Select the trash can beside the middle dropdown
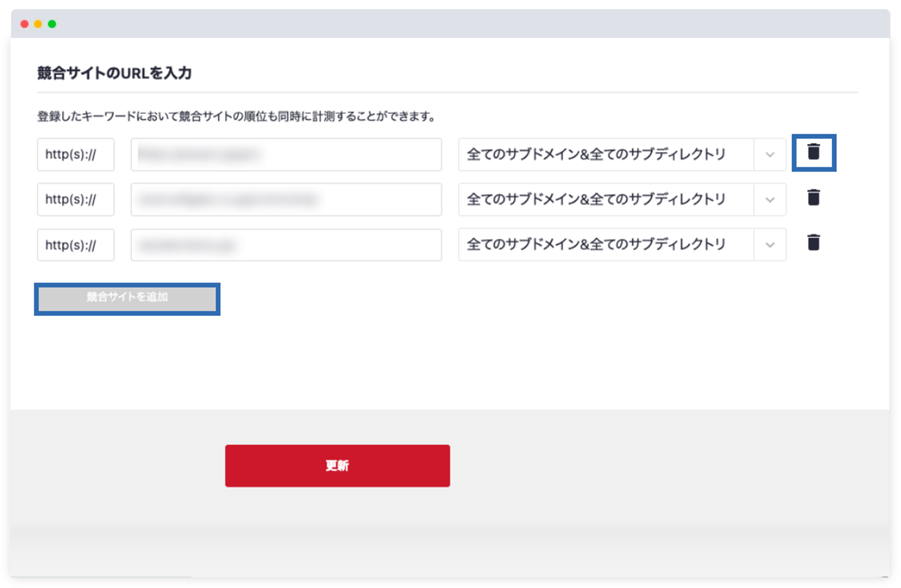 click(814, 198)
